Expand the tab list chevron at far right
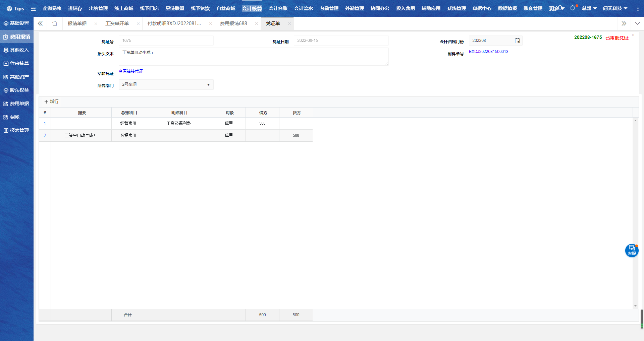 point(637,23)
